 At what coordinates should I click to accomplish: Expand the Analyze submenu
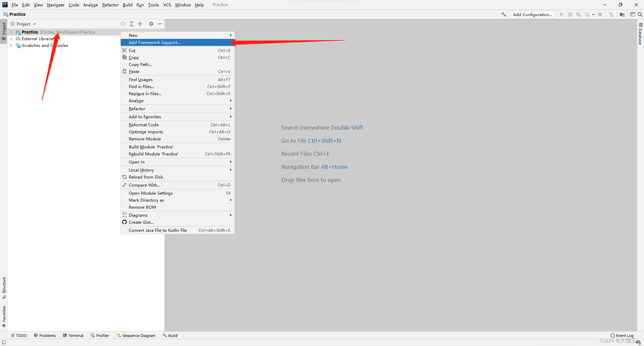coord(177,101)
